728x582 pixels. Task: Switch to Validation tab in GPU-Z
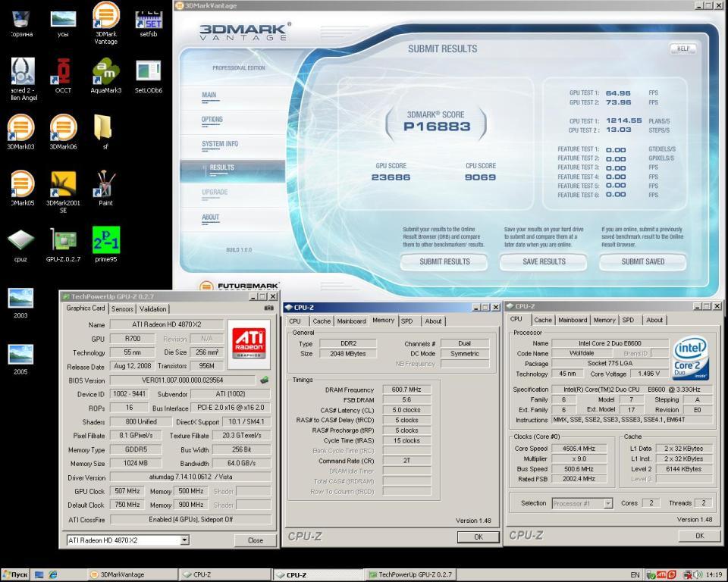[x=152, y=309]
